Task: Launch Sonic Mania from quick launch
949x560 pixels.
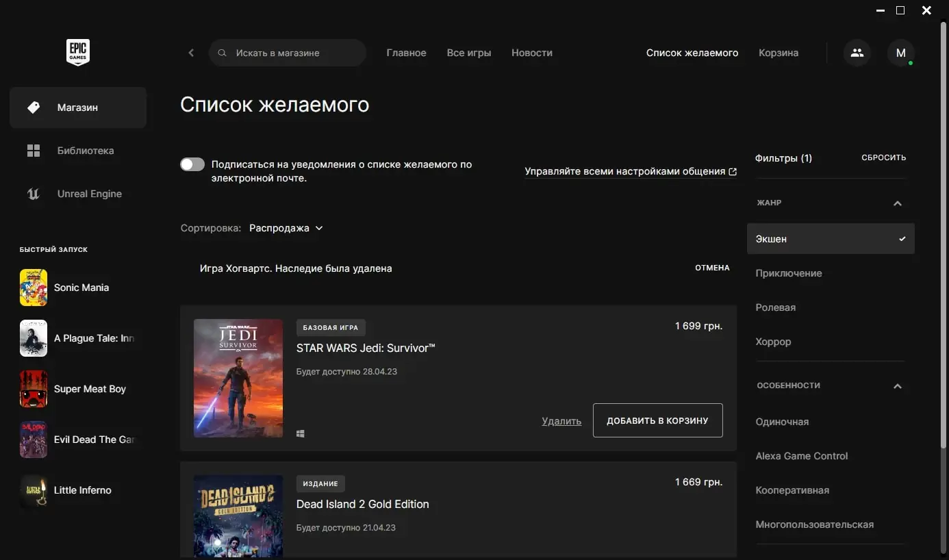Action: (x=78, y=288)
